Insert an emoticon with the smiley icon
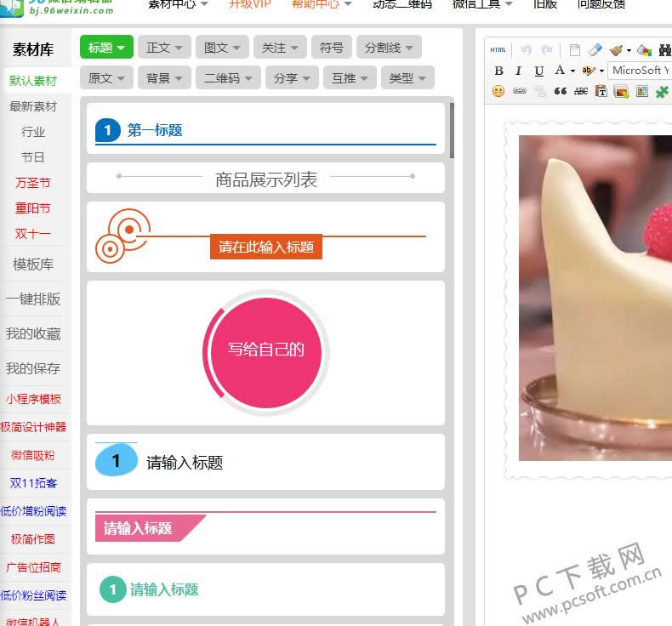 point(498,91)
